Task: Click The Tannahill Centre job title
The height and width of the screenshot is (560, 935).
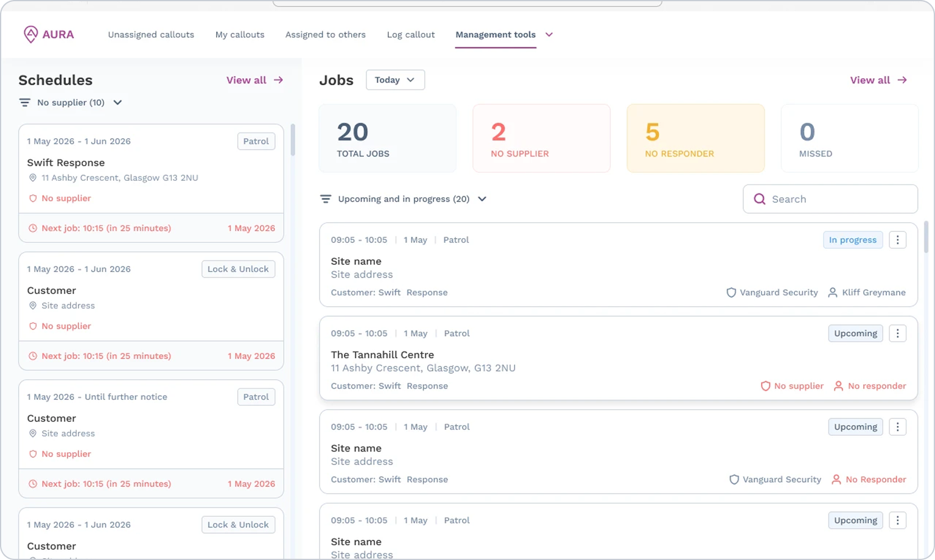Action: (x=382, y=355)
